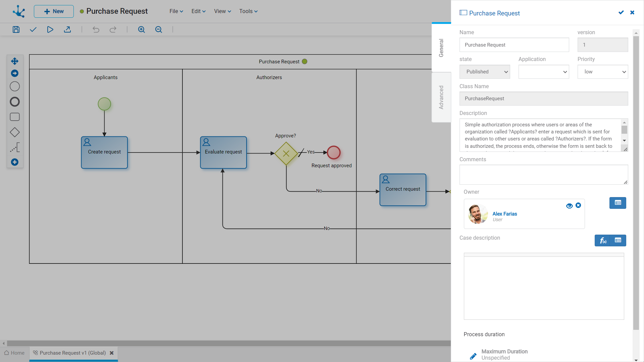Switch to the Advanced side tab
The image size is (644, 362).
(441, 97)
